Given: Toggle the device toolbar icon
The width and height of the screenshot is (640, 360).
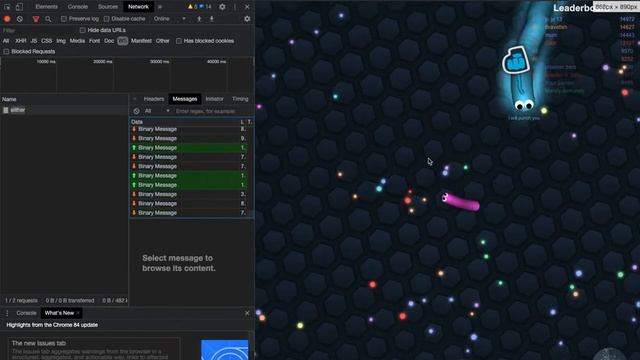Looking at the screenshot, I should (x=19, y=7).
